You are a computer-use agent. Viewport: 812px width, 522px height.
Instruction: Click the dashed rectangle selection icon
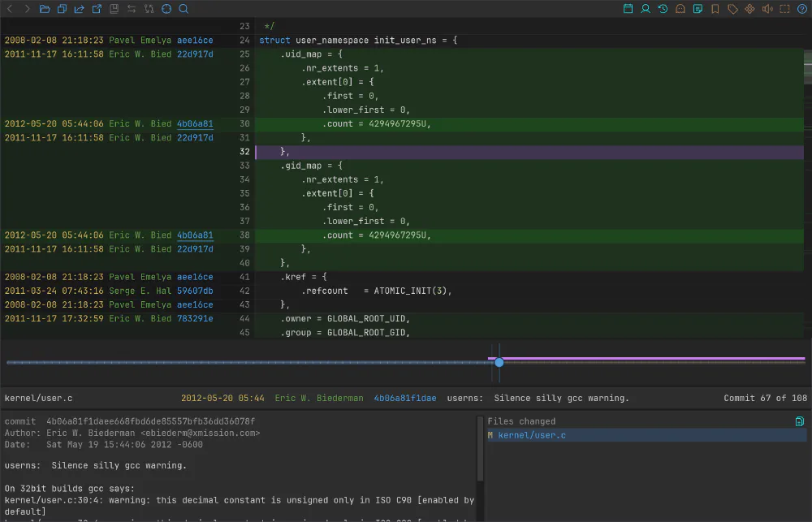pyautogui.click(x=785, y=9)
